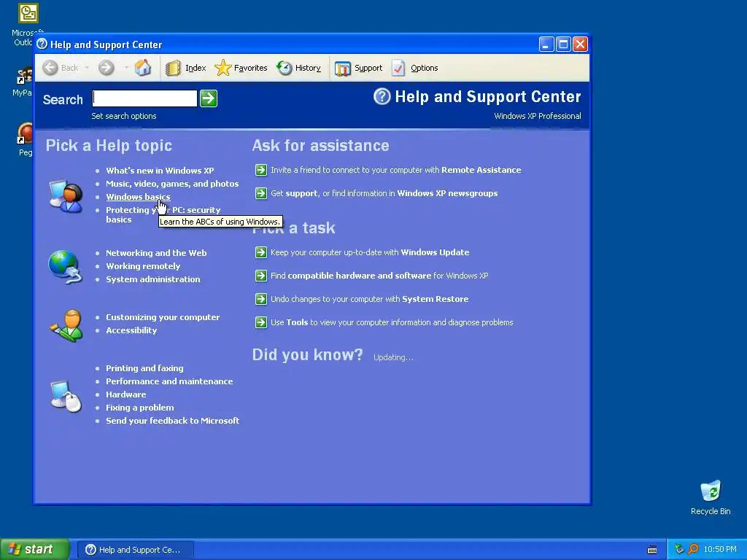Select Microsoft Outlook desktop shortcut
747x560 pixels.
[28, 25]
